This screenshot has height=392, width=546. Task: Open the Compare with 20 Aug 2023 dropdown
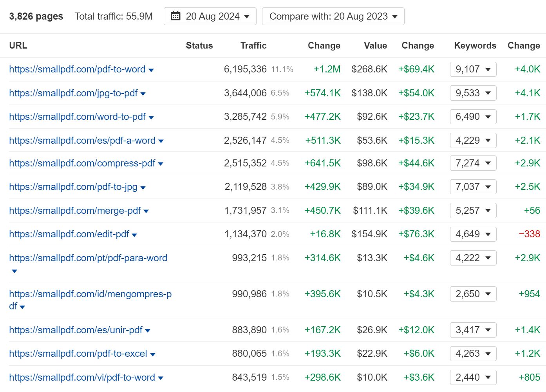[333, 16]
